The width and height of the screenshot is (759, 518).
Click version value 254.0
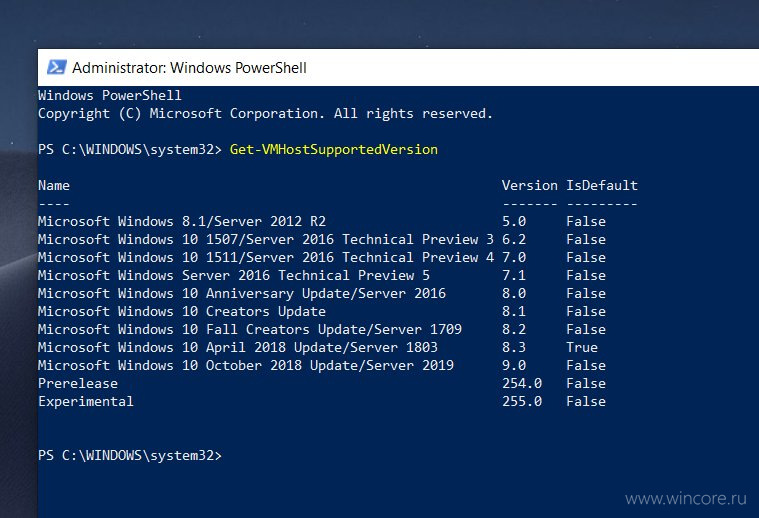coord(522,383)
